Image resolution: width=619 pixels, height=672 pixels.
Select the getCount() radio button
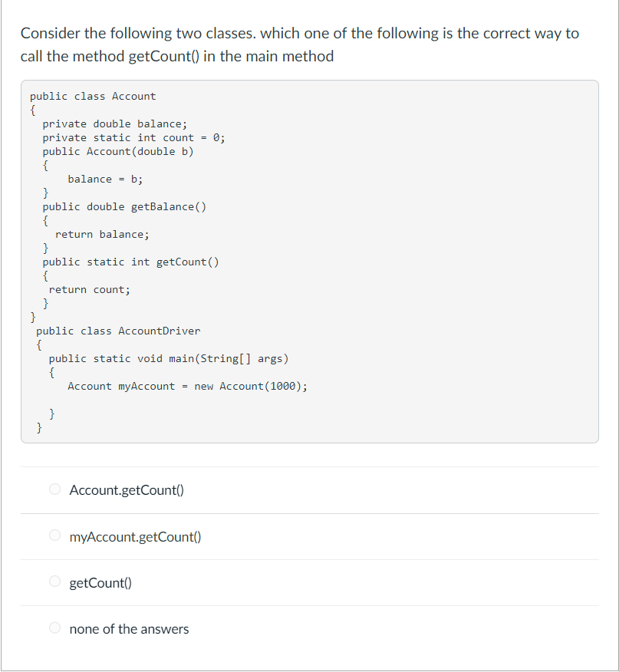(54, 581)
